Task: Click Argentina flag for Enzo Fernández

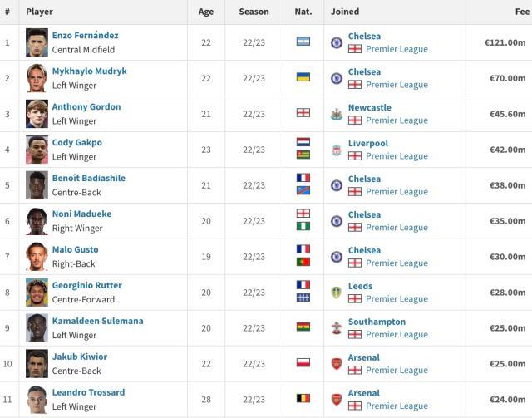Action: 303,42
